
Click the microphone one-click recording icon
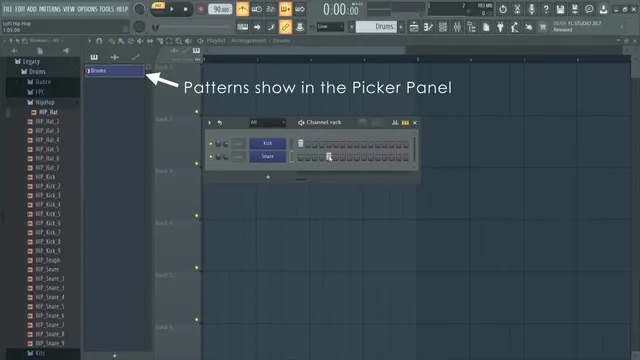click(x=531, y=9)
